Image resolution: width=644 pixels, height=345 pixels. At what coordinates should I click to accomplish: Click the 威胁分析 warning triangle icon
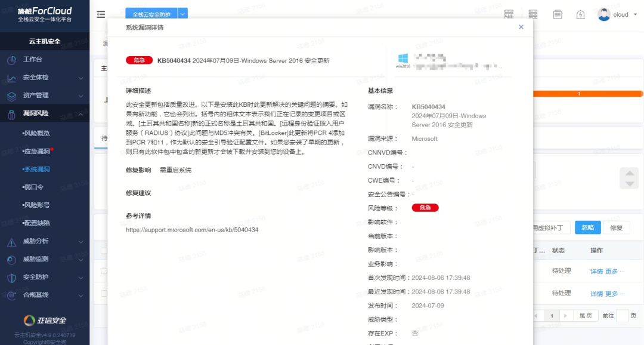click(11, 242)
